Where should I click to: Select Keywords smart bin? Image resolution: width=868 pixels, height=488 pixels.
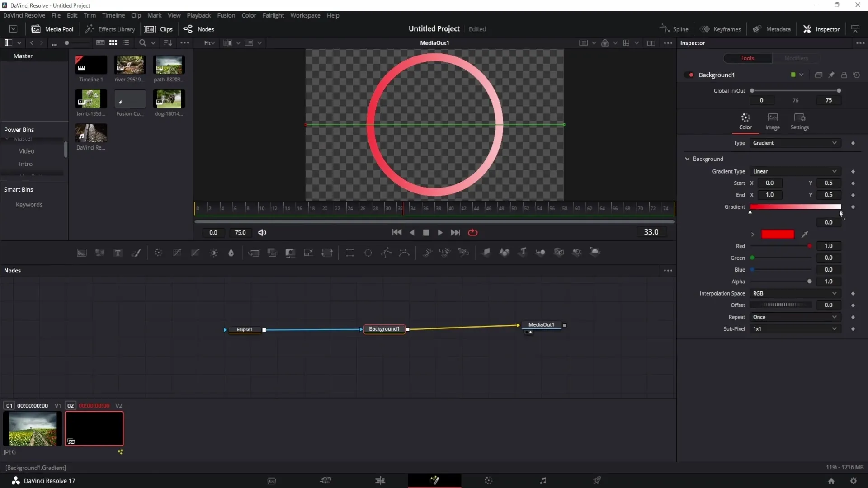tap(29, 205)
